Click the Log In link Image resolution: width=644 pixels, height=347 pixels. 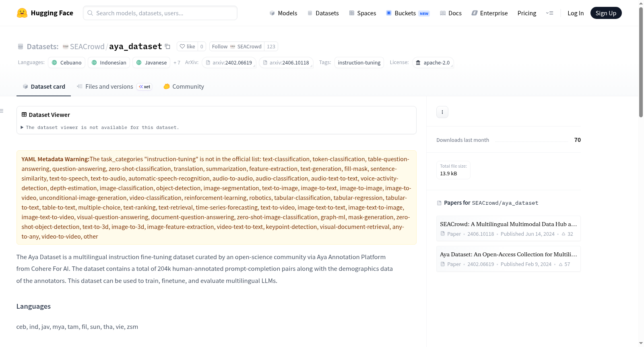pyautogui.click(x=576, y=13)
